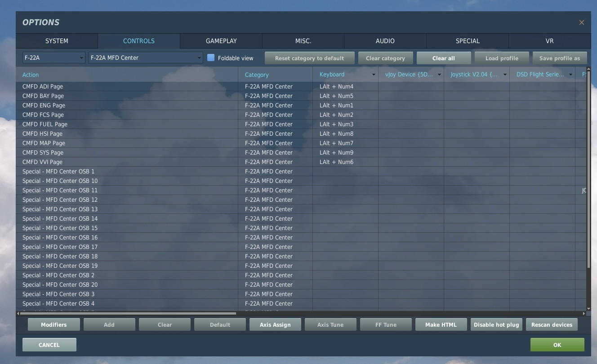Click the Make HTML button

click(x=441, y=324)
